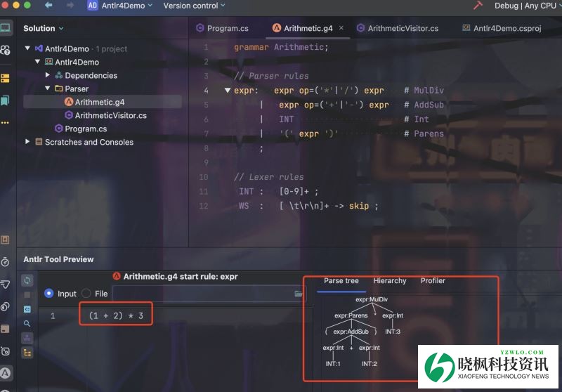The width and height of the screenshot is (562, 392).
Task: Click the file path input field
Action: [x=208, y=294]
